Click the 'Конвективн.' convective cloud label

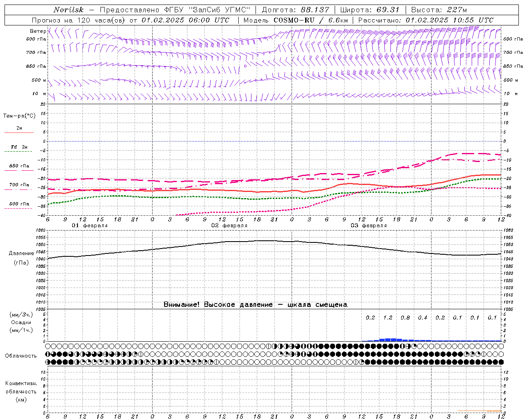[x=21, y=383]
